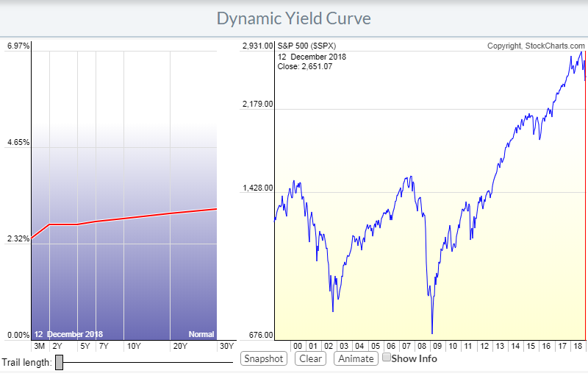The height and width of the screenshot is (379, 588).
Task: Click the 30Y maturity label
Action: [226, 346]
